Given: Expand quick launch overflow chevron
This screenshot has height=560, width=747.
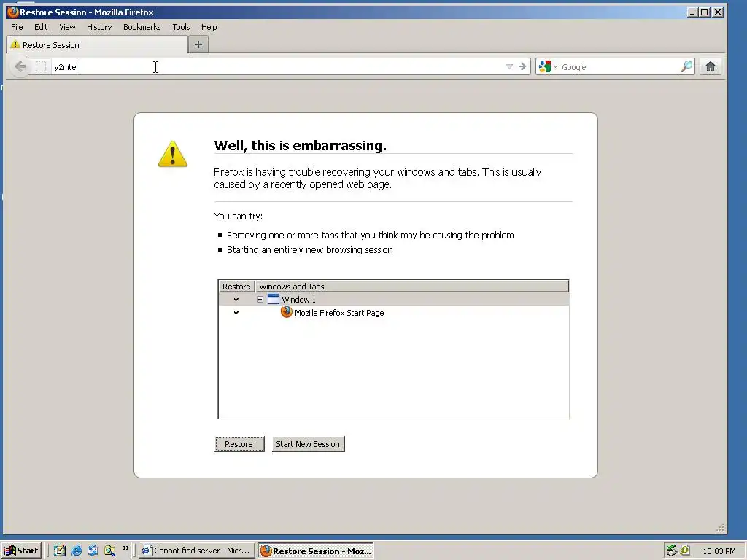Looking at the screenshot, I should [x=125, y=548].
